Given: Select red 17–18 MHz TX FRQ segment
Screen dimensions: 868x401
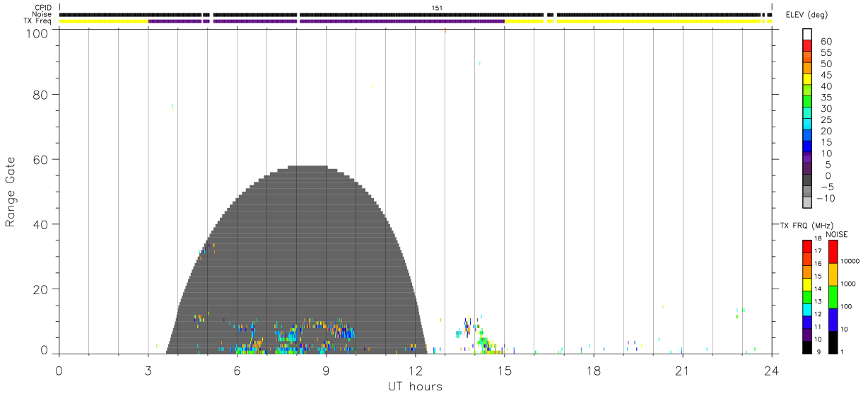Looking at the screenshot, I should point(807,247).
